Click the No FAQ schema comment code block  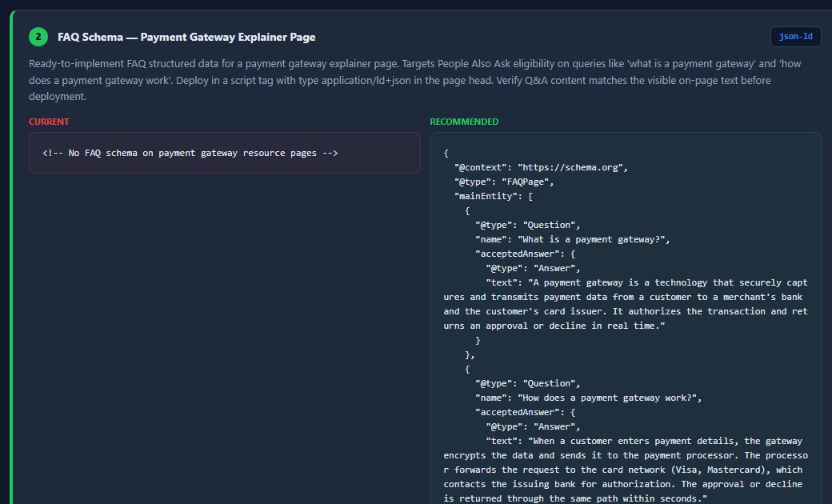[225, 153]
